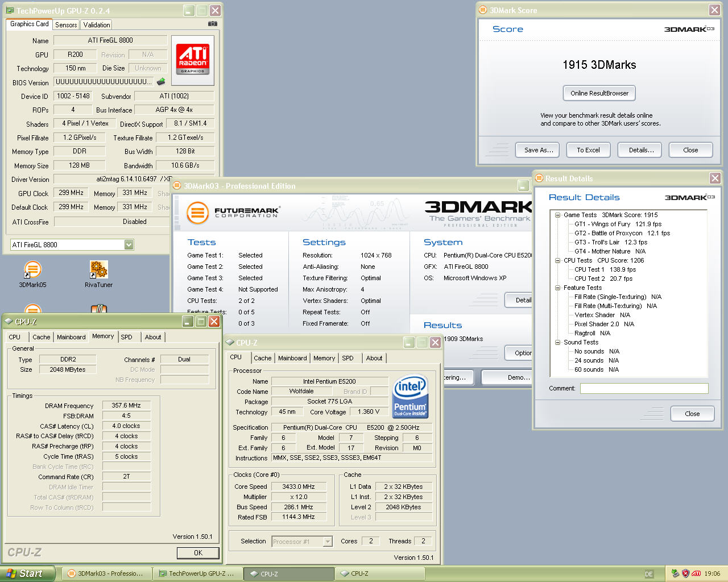Click the red shield security tray icon
This screenshot has width=728, height=582.
[x=686, y=573]
